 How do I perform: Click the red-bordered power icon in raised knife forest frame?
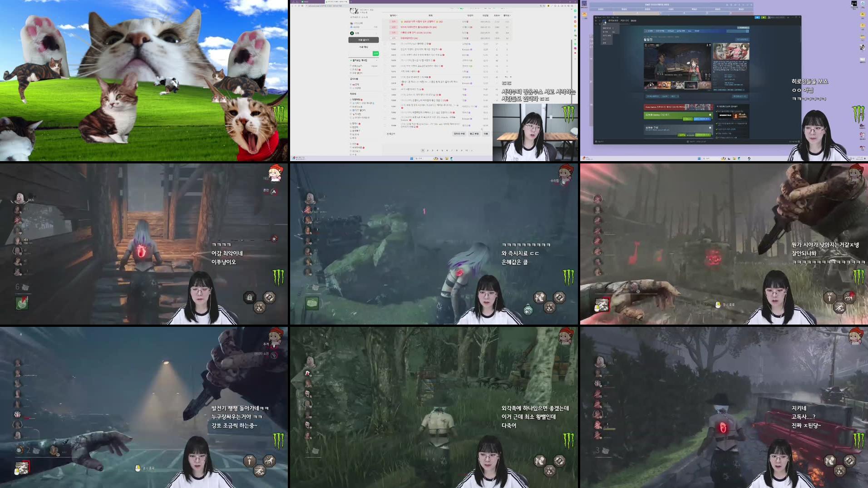[x=602, y=305]
